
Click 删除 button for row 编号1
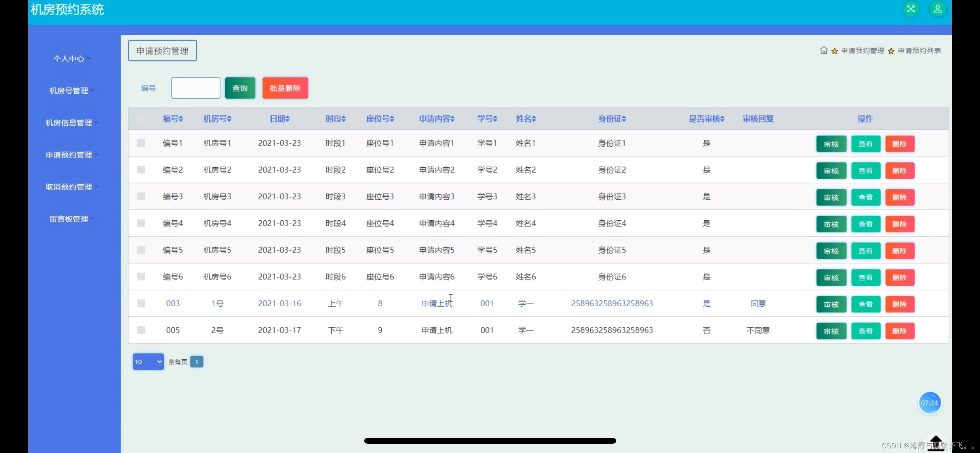900,144
